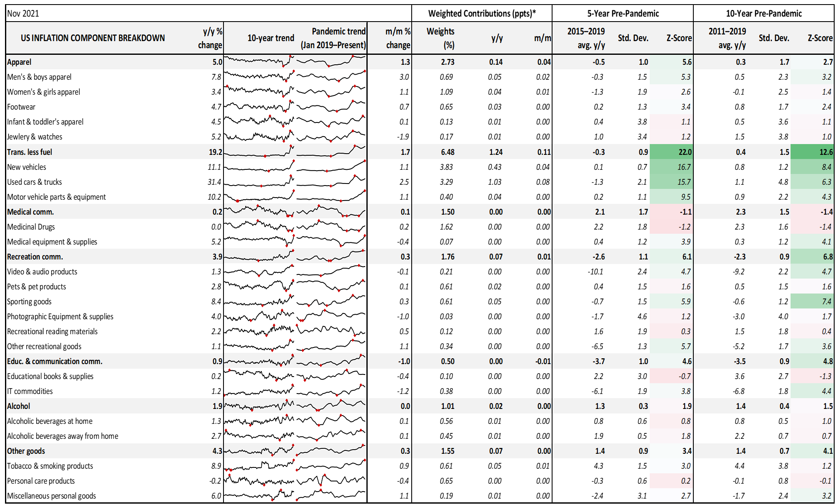Click the Other goods row label
The width and height of the screenshot is (835, 504).
coord(26,451)
